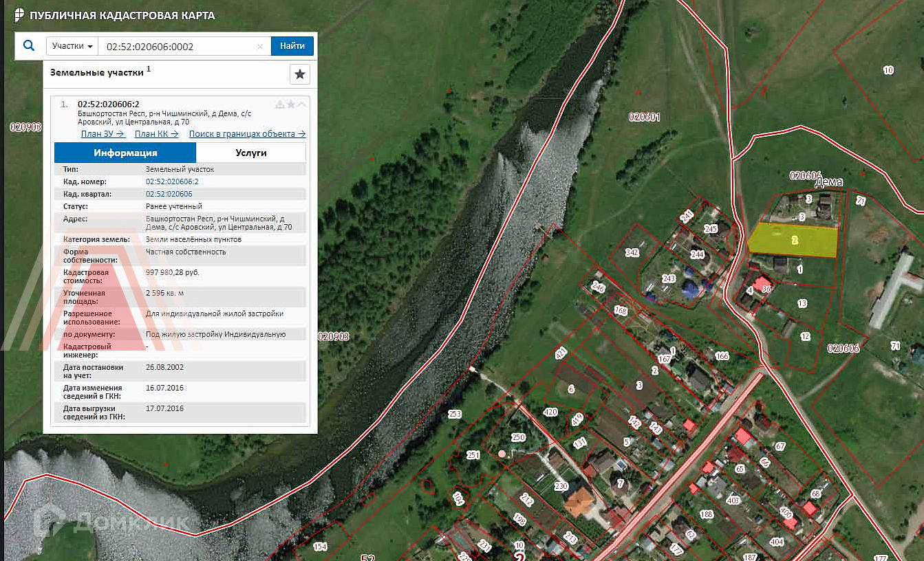Screen dimensions: 924x561
Task: Click the zoom-to-object icon in result card
Action: [280, 104]
